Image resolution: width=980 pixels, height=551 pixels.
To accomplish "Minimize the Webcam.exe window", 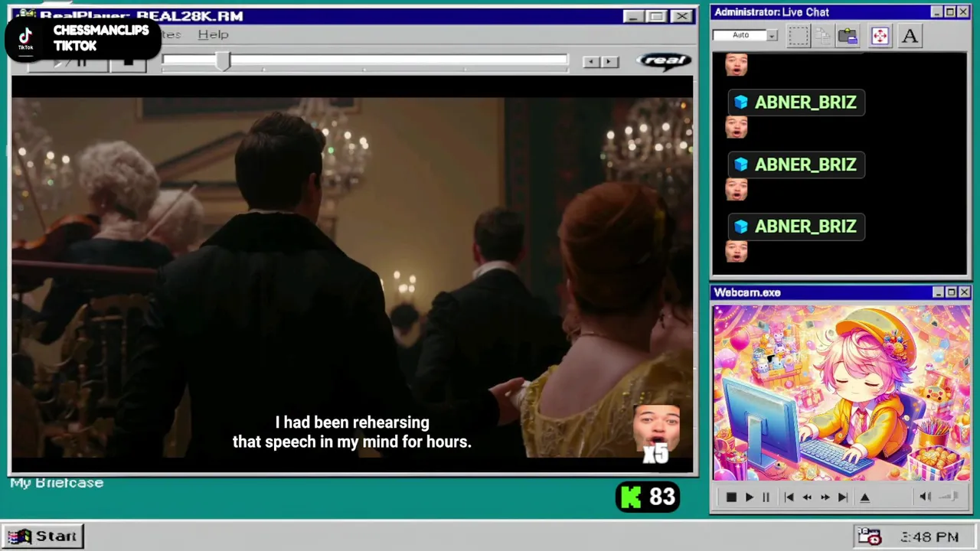I will [x=938, y=292].
